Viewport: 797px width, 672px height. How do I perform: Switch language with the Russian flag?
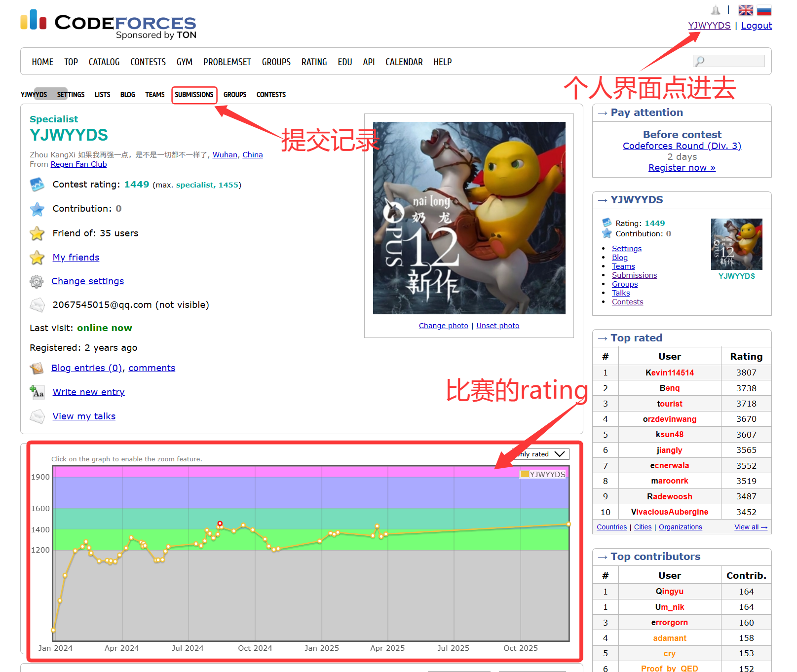764,10
